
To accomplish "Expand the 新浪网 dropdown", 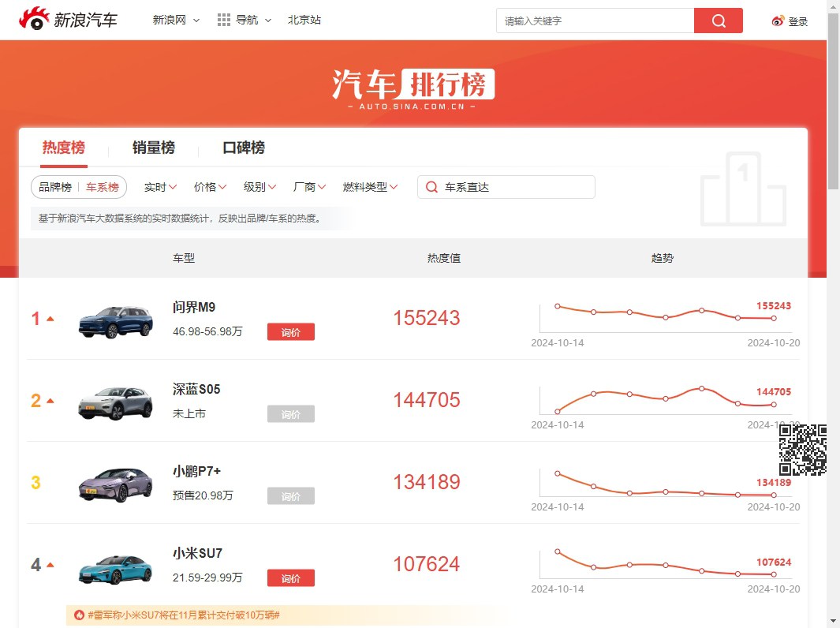I will click(x=176, y=20).
